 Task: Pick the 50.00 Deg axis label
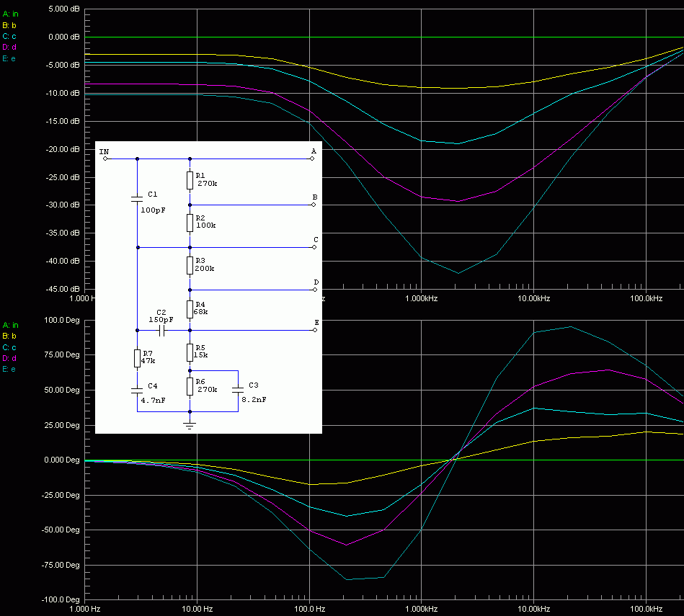pyautogui.click(x=61, y=390)
